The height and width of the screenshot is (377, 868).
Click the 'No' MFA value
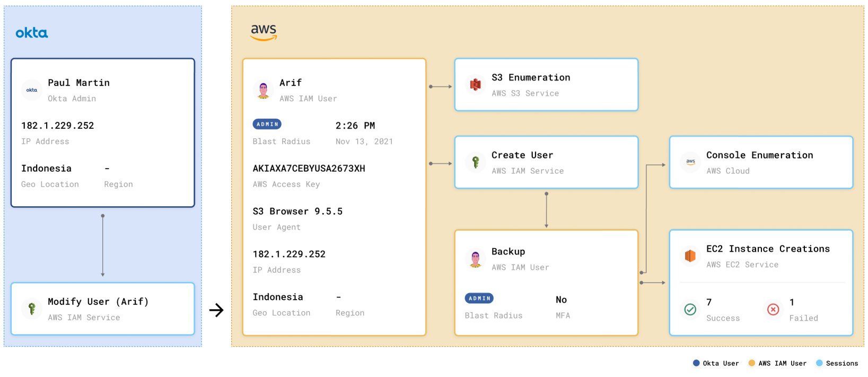[562, 300]
